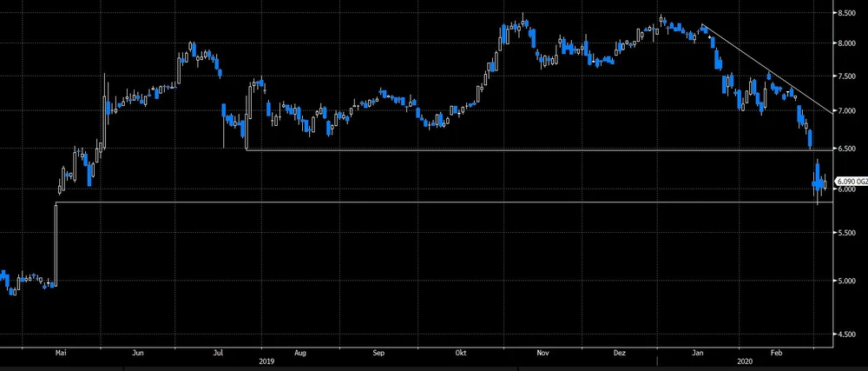The image size is (868, 371).
Task: Click the 4.500 price axis label
Action: pyautogui.click(x=847, y=334)
